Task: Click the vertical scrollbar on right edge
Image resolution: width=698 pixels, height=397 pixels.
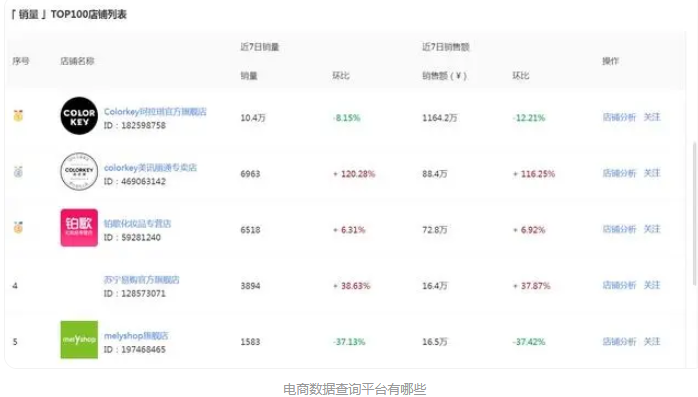Action: [x=694, y=214]
